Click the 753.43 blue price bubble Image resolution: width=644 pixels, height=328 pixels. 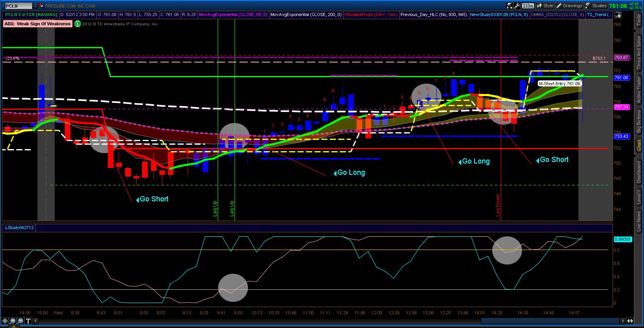coord(621,136)
